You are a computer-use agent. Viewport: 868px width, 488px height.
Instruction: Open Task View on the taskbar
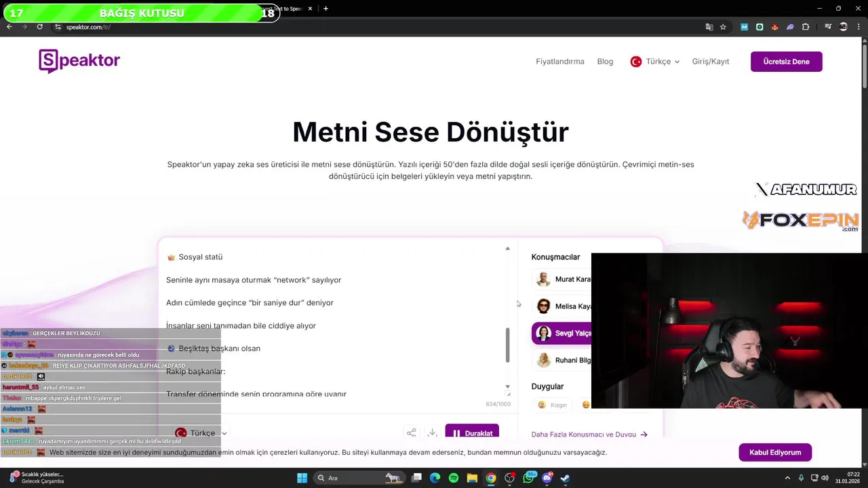click(x=417, y=478)
